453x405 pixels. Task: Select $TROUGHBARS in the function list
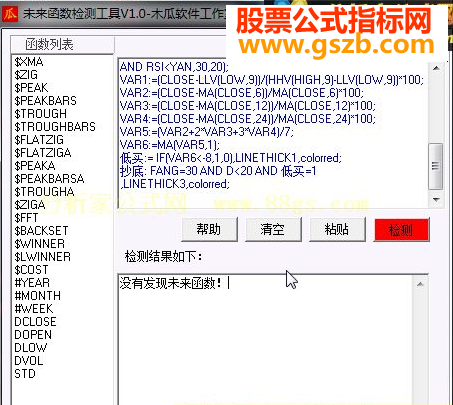[x=55, y=127]
